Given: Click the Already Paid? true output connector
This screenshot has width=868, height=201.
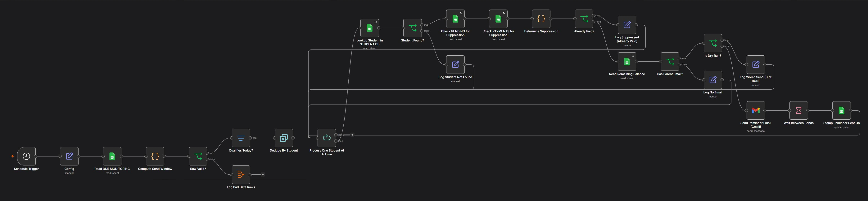Looking at the screenshot, I should coord(593,16).
